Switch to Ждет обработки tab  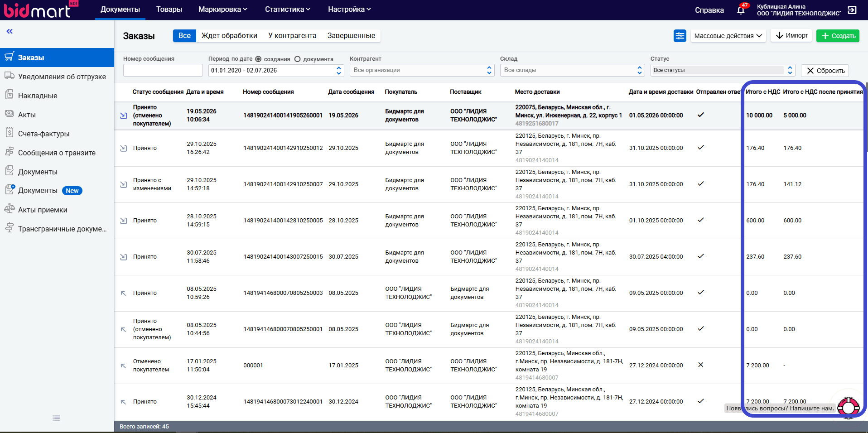pos(229,36)
